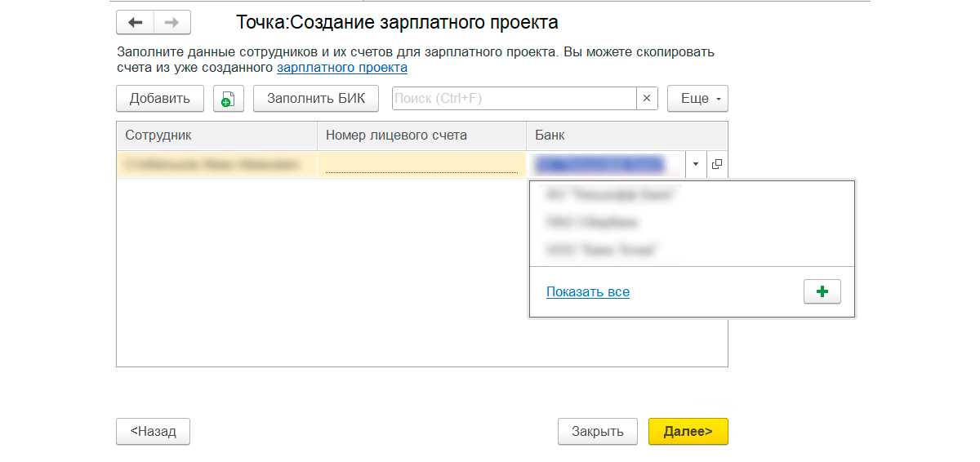
Task: Focus the Поиск (Ctrl+F) search field
Action: pyautogui.click(x=513, y=99)
